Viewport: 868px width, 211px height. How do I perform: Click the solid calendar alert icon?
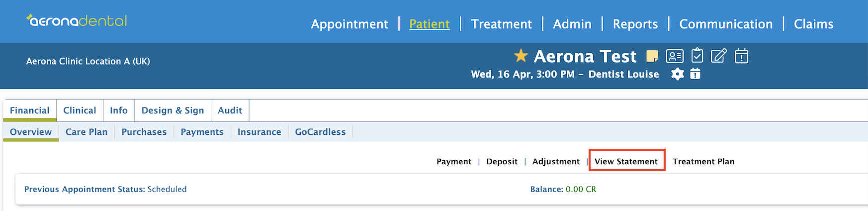pyautogui.click(x=695, y=74)
